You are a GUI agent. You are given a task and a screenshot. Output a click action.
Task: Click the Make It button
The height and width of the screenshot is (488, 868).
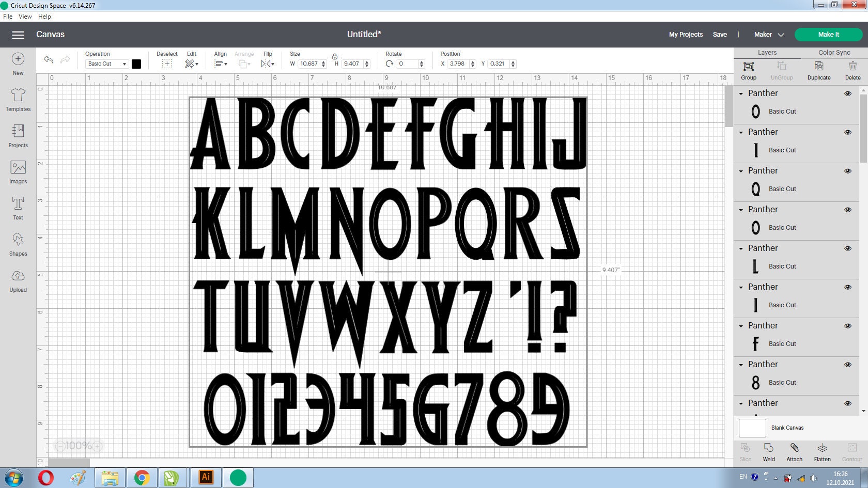(x=828, y=34)
